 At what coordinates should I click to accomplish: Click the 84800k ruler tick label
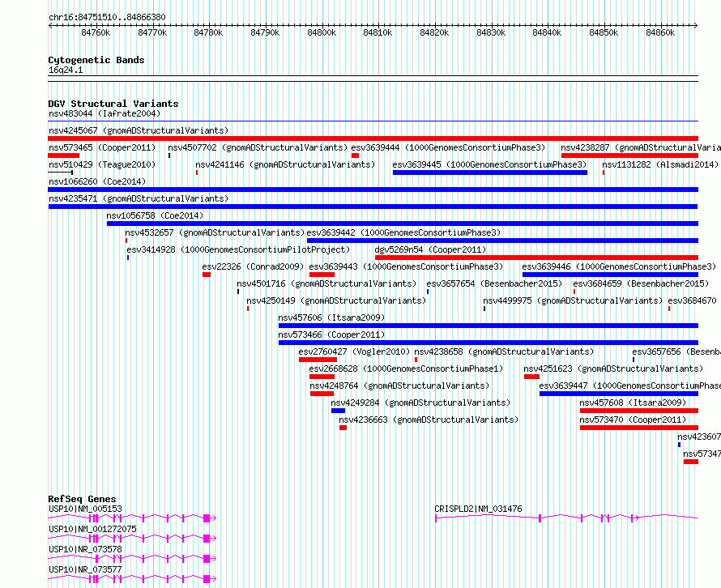pos(322,32)
